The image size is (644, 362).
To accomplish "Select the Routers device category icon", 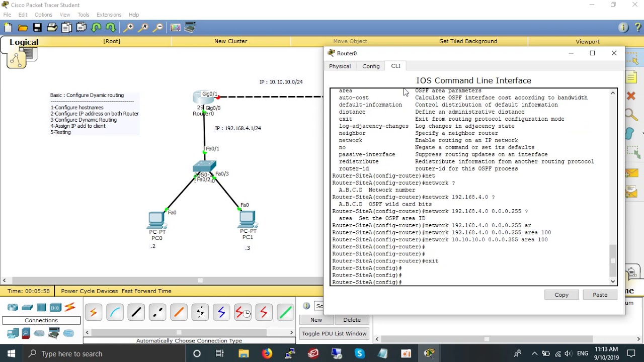I will tap(13, 307).
